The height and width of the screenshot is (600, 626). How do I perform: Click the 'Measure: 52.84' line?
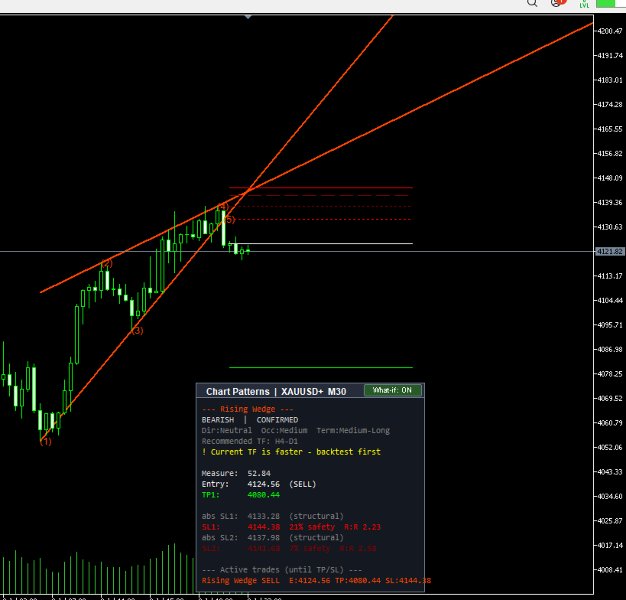click(236, 473)
